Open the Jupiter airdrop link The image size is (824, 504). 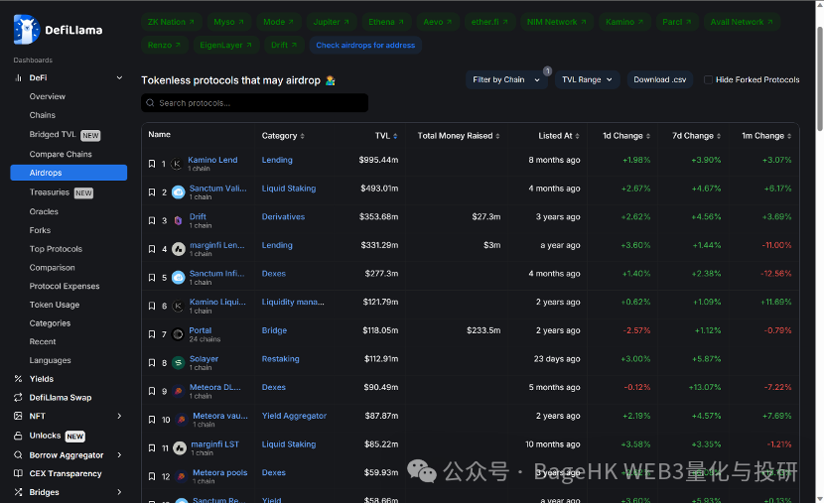point(331,22)
